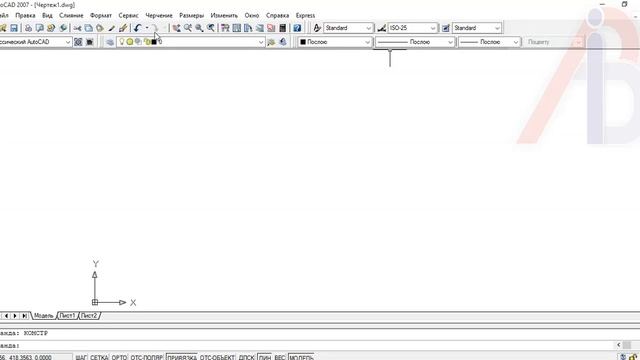The width and height of the screenshot is (640, 360).
Task: Click the Cut (scissors) icon
Action: pos(77,28)
